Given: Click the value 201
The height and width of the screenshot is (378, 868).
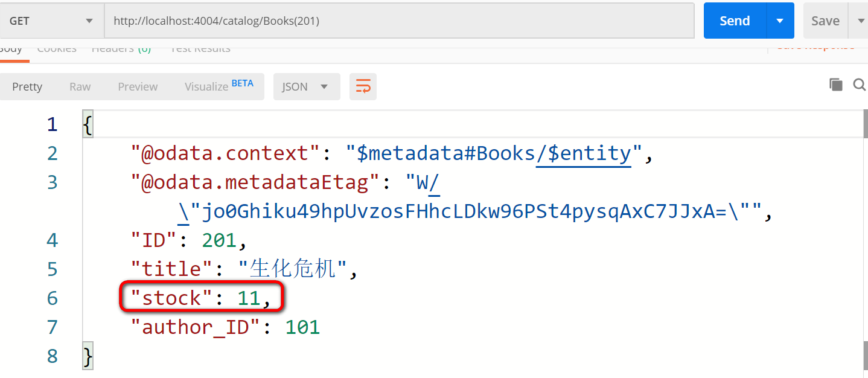Looking at the screenshot, I should pyautogui.click(x=219, y=240).
